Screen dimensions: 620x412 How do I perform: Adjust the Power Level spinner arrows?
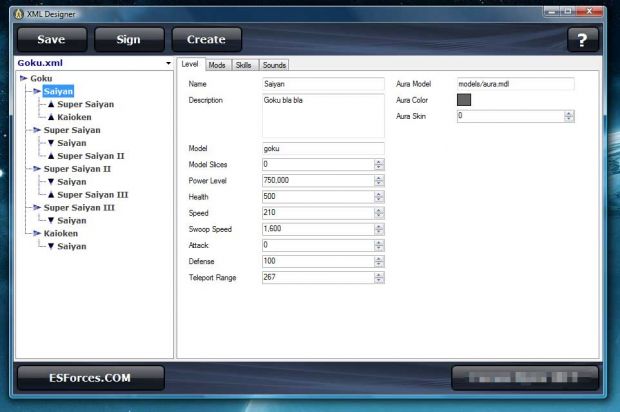point(379,181)
